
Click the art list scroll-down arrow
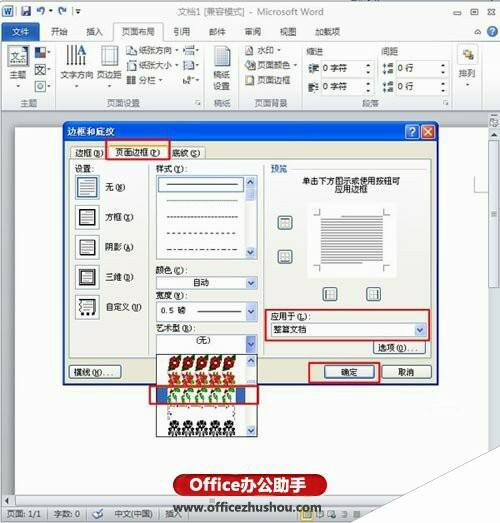[251, 431]
